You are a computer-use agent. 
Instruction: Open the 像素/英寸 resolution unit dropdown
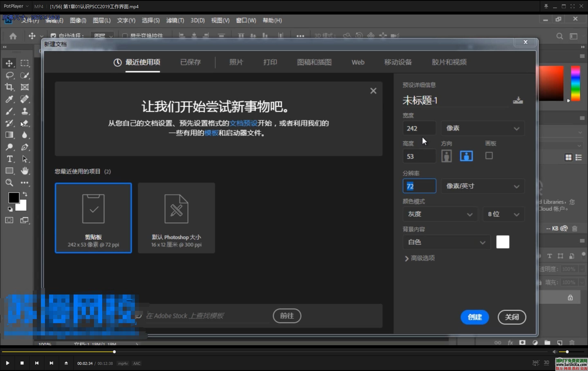(x=482, y=186)
